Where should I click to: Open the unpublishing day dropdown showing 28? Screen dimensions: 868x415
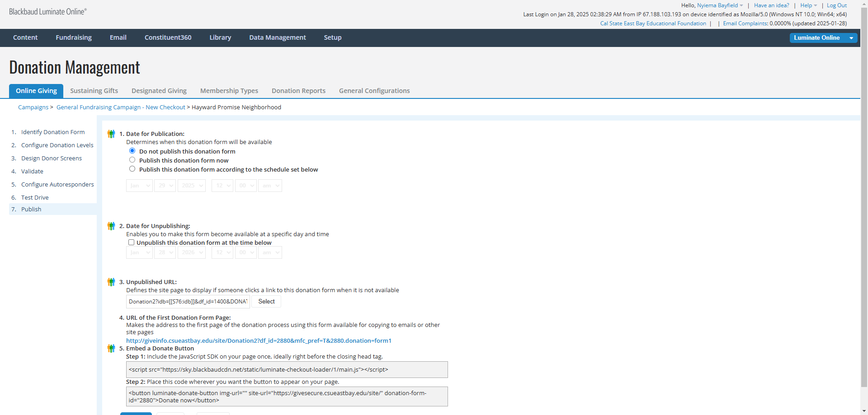(x=165, y=252)
